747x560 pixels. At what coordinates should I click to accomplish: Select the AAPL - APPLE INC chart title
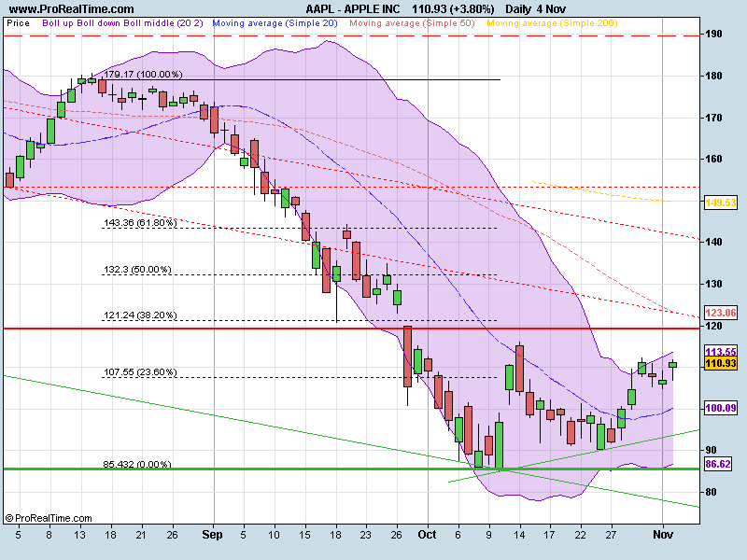click(x=353, y=9)
